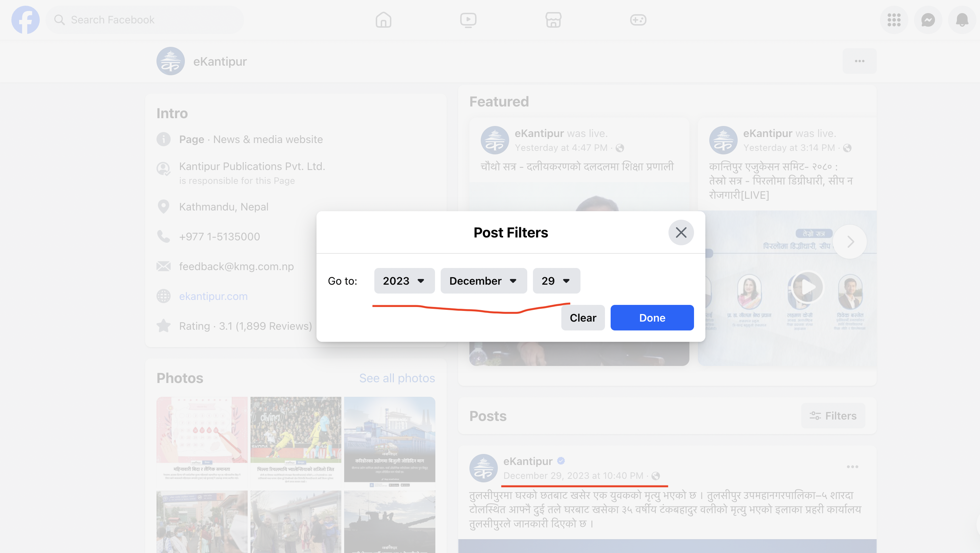Open the apps grid menu icon
The image size is (980, 553).
894,20
